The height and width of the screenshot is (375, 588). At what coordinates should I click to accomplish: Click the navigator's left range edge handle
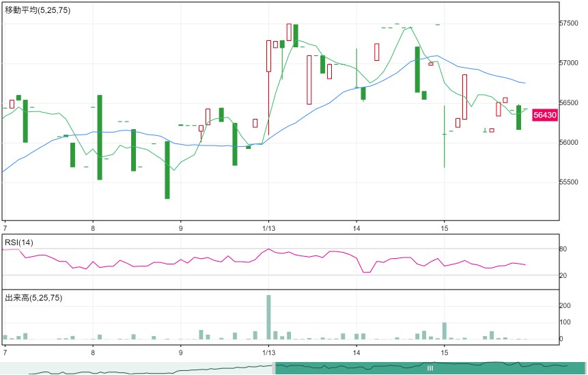tap(274, 368)
